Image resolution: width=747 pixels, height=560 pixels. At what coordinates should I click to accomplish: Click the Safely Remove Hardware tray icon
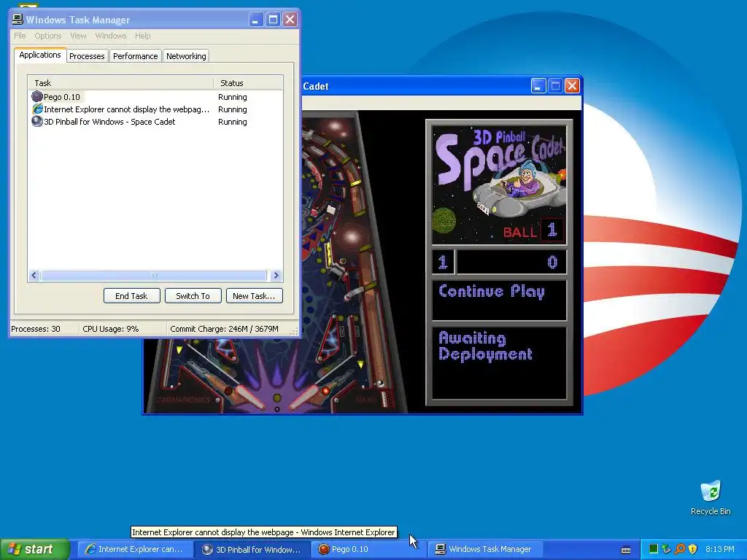(x=667, y=549)
